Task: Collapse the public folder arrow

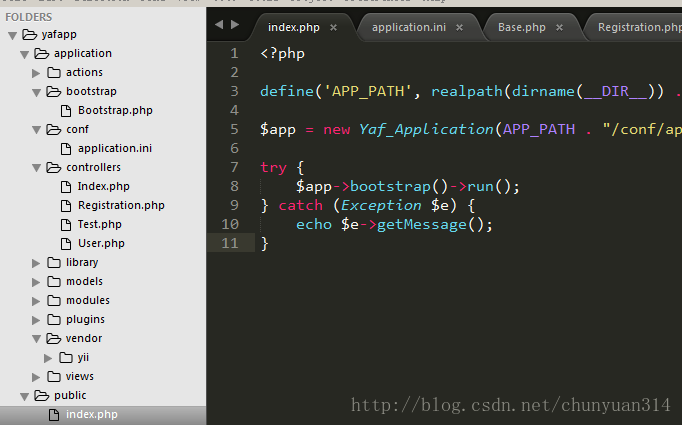Action: 25,396
